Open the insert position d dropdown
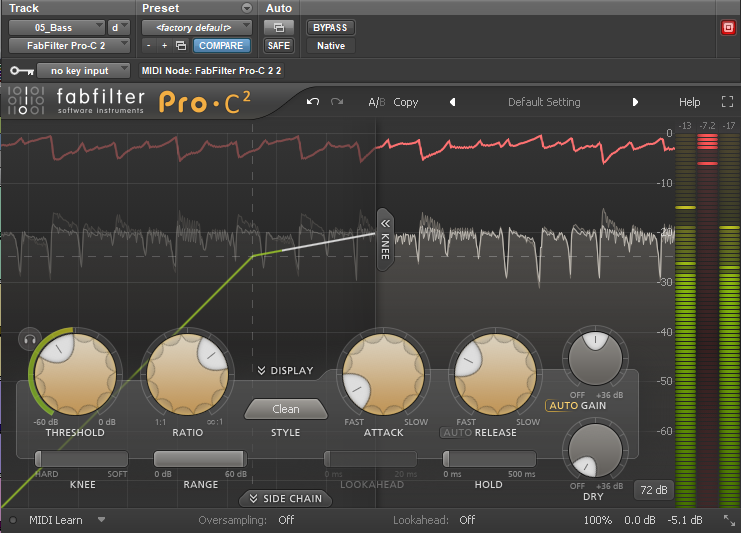Viewport: 741px width, 533px height. [119, 27]
